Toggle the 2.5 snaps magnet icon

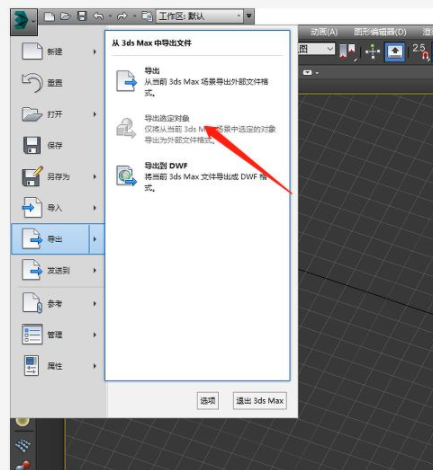420,52
